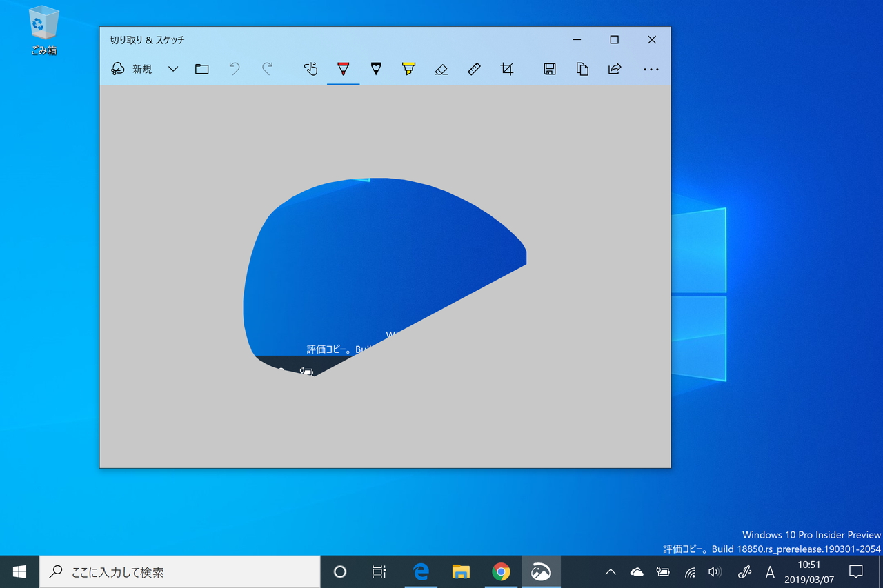Open OneDrive tray icon

click(637, 571)
